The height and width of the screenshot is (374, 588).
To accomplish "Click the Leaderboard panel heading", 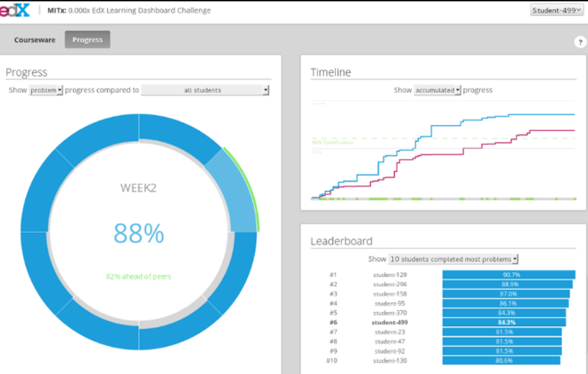I will coord(341,241).
